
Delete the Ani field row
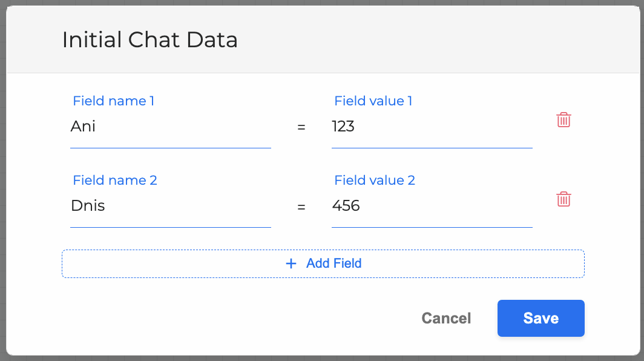(x=563, y=120)
